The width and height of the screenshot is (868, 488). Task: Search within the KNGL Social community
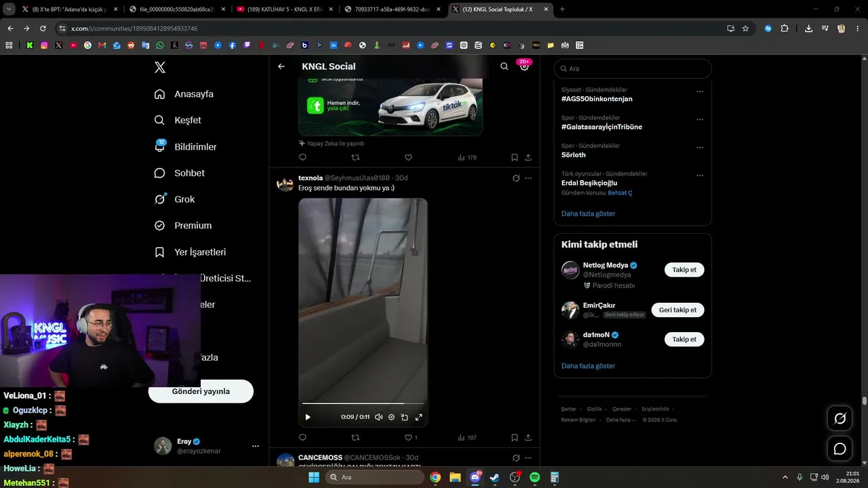[504, 66]
